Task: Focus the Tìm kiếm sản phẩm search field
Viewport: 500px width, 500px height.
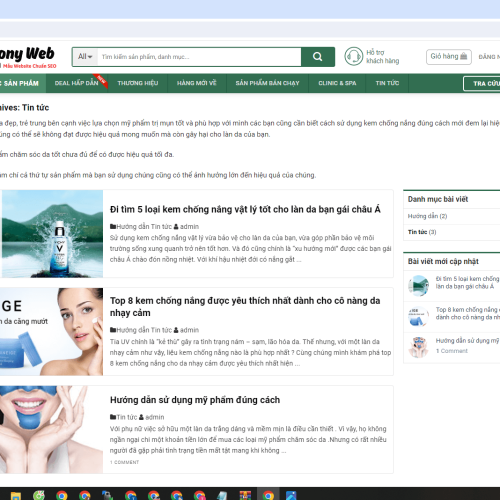Action: 199,57
